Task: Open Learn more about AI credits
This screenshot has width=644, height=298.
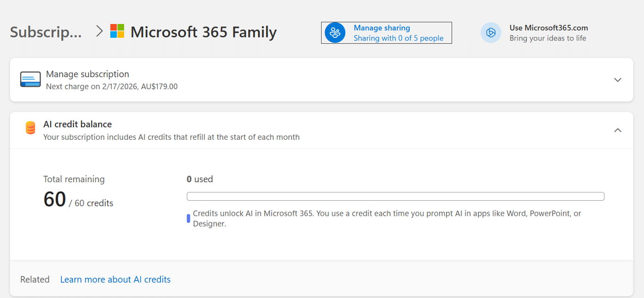Action: [x=115, y=280]
